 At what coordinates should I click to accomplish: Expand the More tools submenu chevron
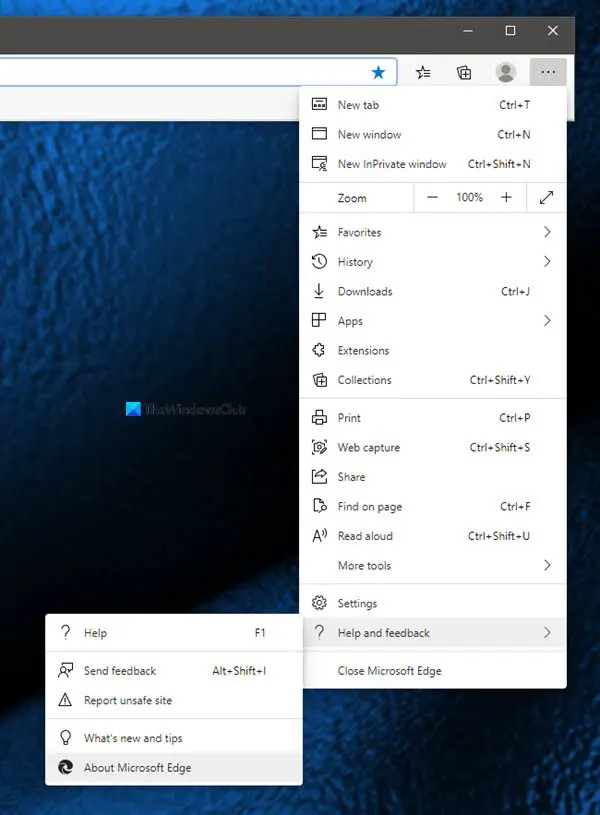[x=547, y=565]
